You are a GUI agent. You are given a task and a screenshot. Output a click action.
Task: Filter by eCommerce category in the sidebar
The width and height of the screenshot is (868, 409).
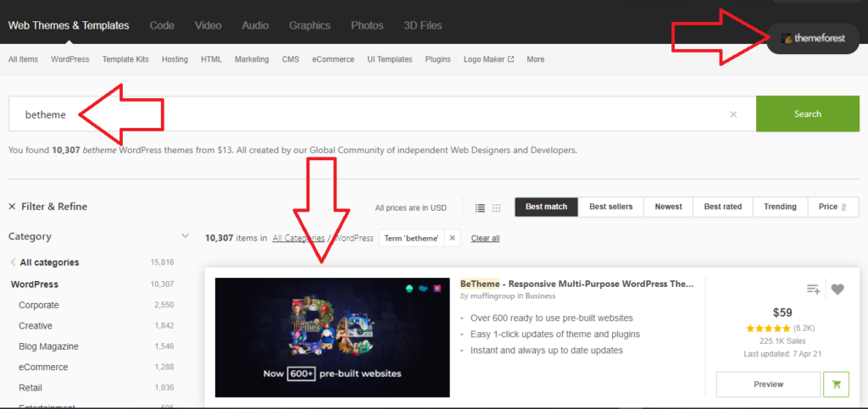point(43,367)
